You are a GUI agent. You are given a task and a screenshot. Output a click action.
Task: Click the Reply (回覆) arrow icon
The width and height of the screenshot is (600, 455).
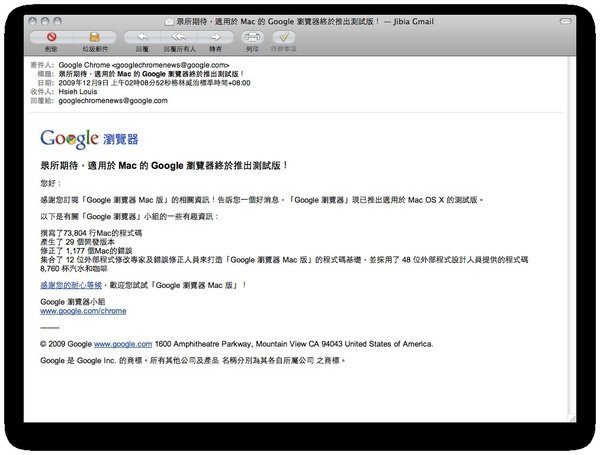pos(142,37)
